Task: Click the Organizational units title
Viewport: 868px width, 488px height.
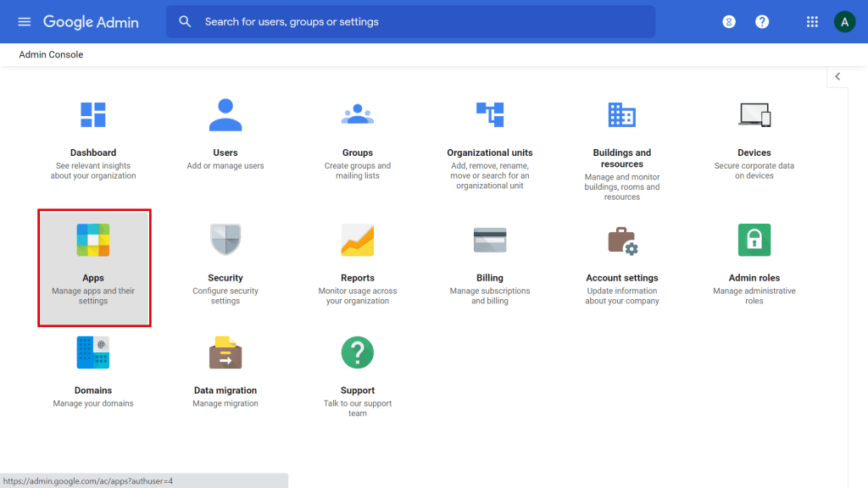Action: pyautogui.click(x=490, y=152)
